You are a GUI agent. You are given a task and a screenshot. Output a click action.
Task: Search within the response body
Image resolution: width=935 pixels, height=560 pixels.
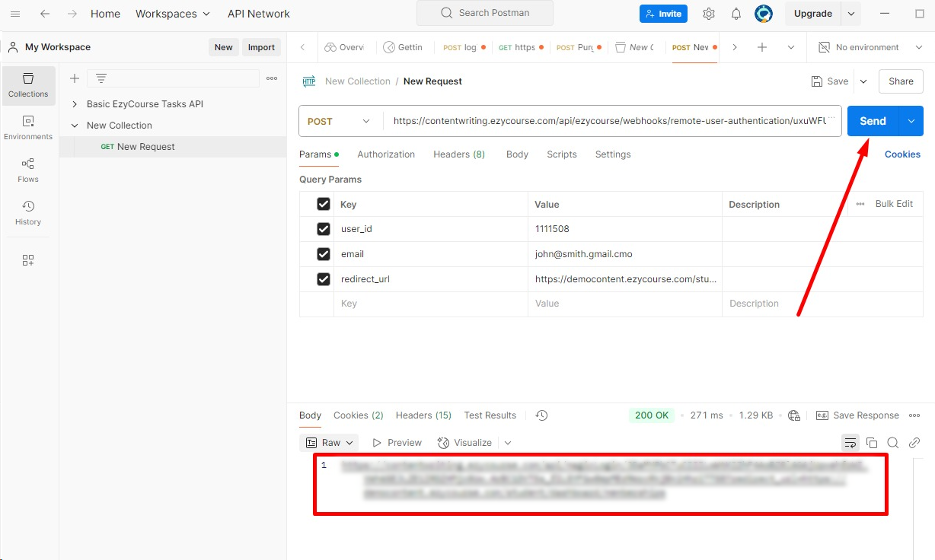893,443
